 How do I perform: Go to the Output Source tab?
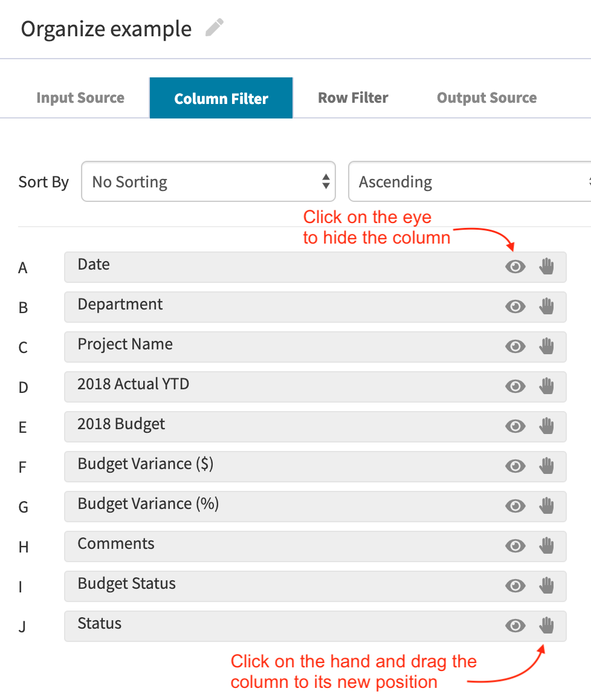point(486,97)
